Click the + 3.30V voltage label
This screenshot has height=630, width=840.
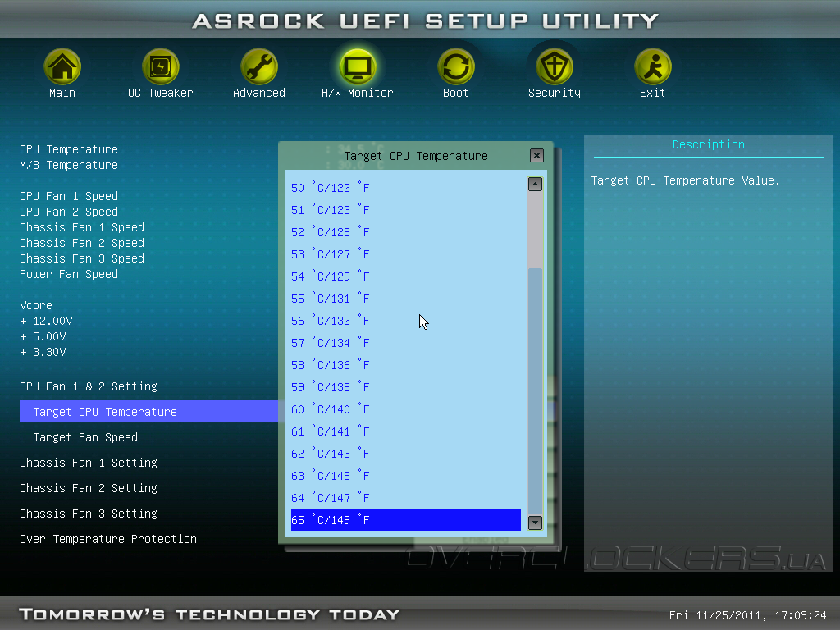coord(43,352)
